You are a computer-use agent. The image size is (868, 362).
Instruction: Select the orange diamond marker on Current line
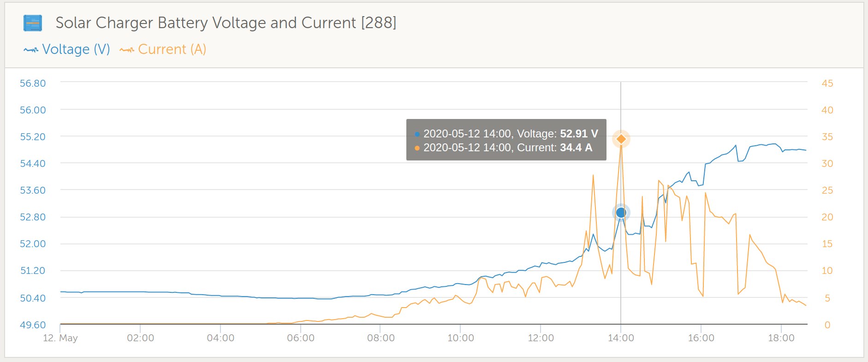pyautogui.click(x=621, y=139)
